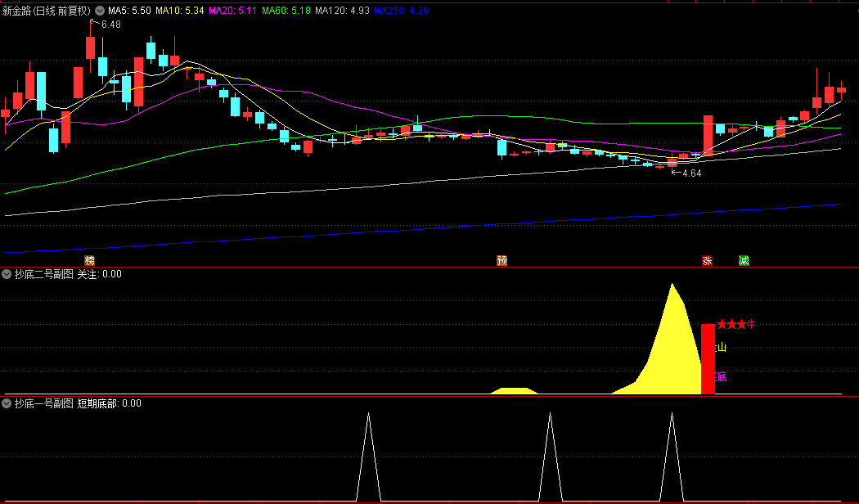The image size is (859, 504).
Task: Click the 涨 limit-up marker icon
Action: coord(706,261)
